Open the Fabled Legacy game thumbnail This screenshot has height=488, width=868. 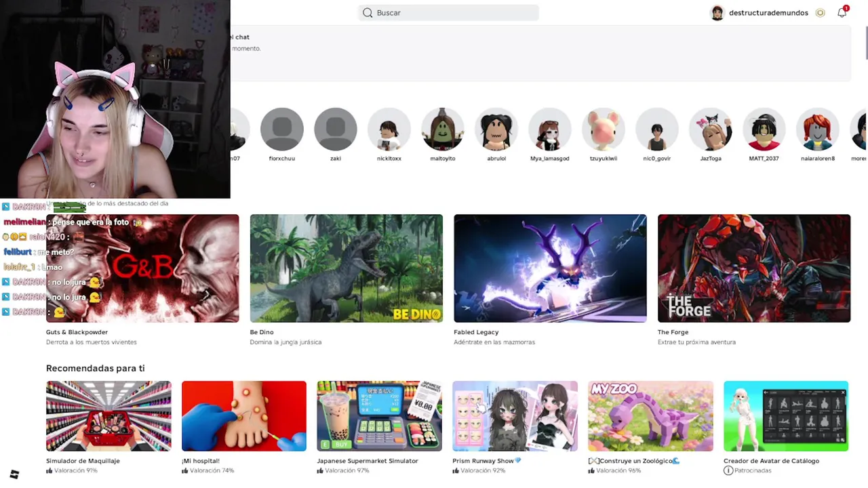(550, 268)
